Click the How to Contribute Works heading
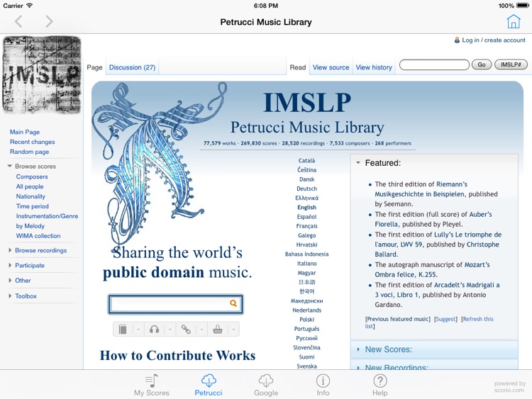This screenshot has height=399, width=532. 177,355
